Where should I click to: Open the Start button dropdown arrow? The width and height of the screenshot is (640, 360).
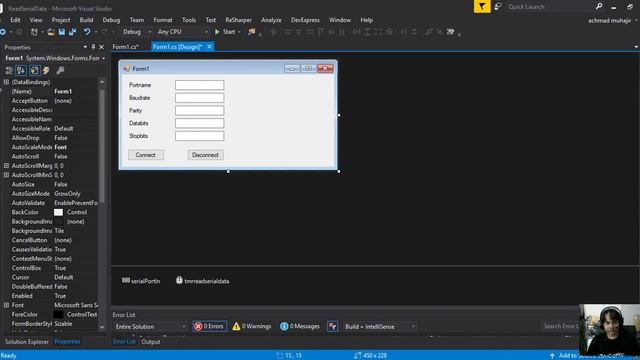[x=239, y=32]
